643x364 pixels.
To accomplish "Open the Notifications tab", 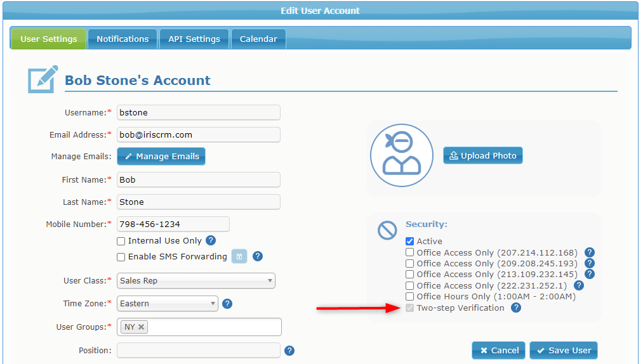I will coord(123,39).
